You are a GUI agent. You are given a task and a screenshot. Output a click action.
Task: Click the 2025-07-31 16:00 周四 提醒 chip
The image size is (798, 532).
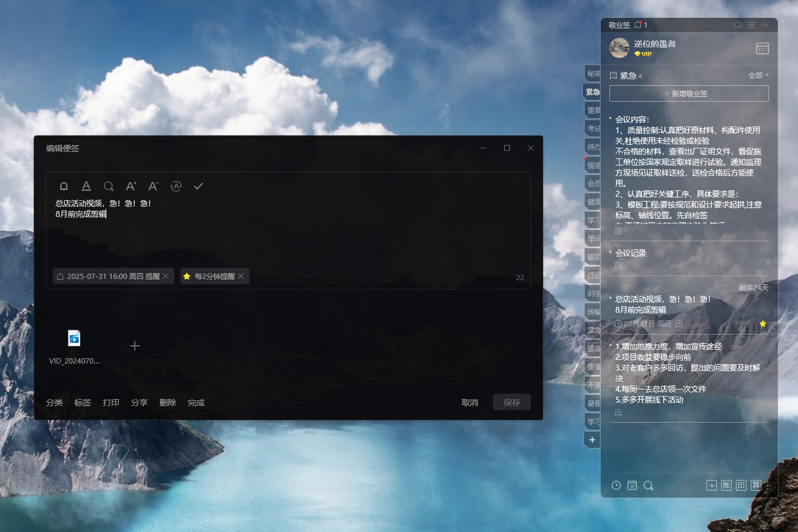click(x=113, y=276)
